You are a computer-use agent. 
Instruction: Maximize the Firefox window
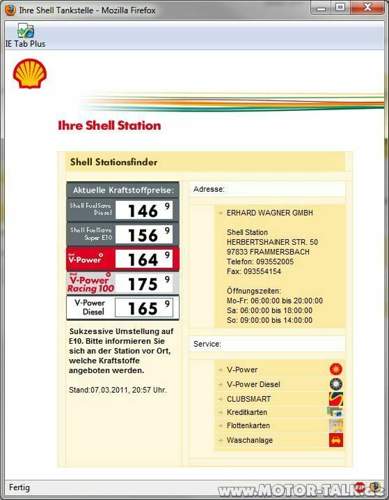click(x=340, y=7)
